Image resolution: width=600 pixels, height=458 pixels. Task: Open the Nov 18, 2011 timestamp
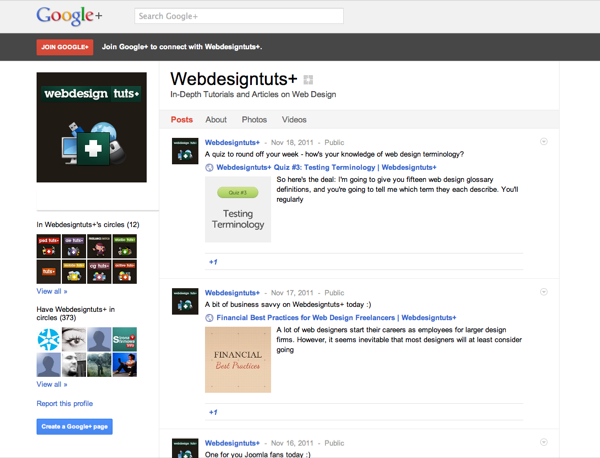(x=292, y=142)
